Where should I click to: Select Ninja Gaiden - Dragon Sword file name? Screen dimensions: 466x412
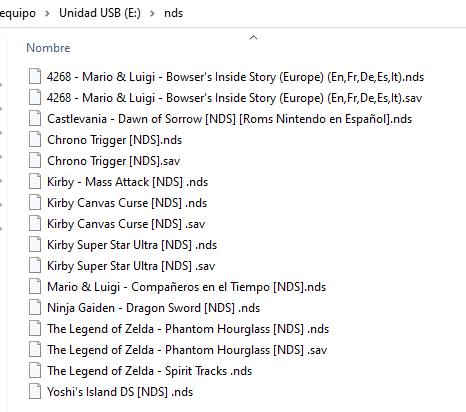(x=153, y=308)
